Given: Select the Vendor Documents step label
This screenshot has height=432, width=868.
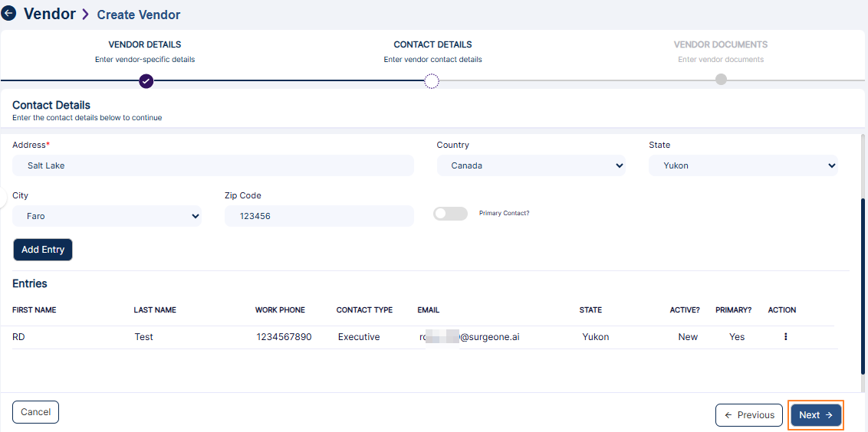Looking at the screenshot, I should (720, 44).
